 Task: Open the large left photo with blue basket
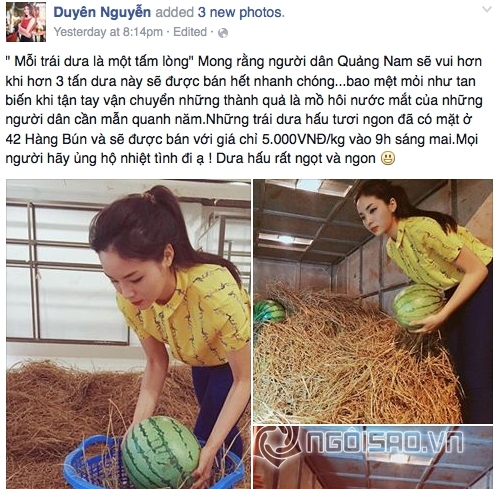coord(128,334)
